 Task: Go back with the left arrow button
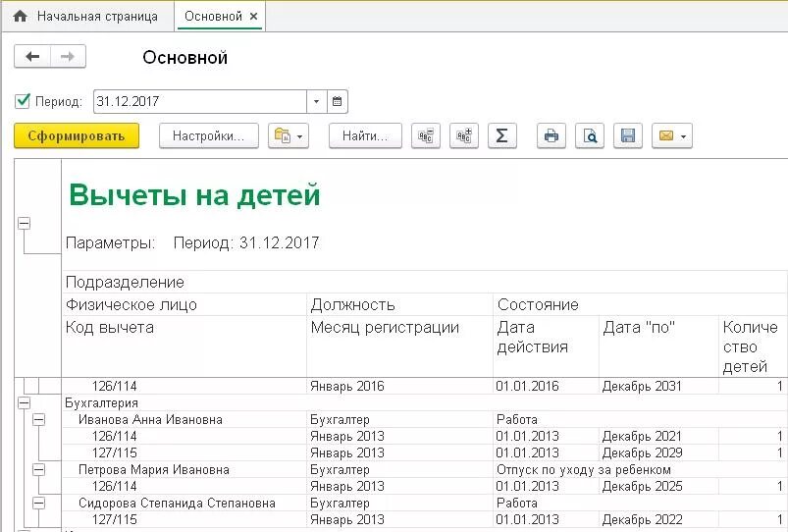click(32, 56)
